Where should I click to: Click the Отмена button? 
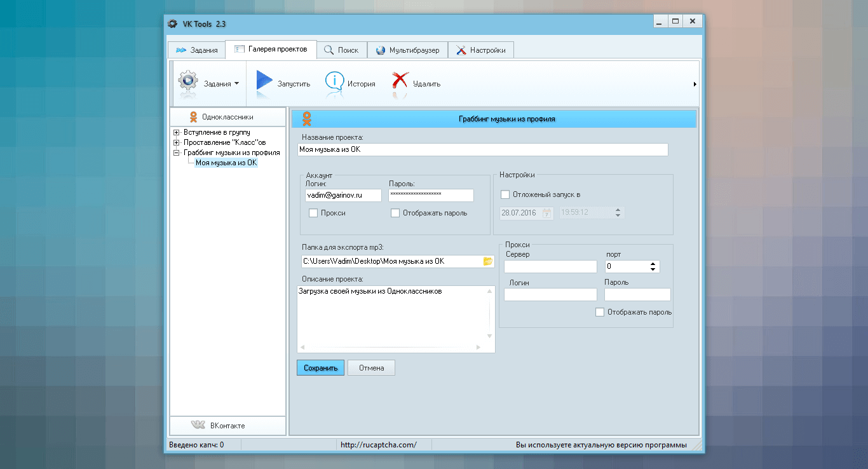(x=371, y=368)
